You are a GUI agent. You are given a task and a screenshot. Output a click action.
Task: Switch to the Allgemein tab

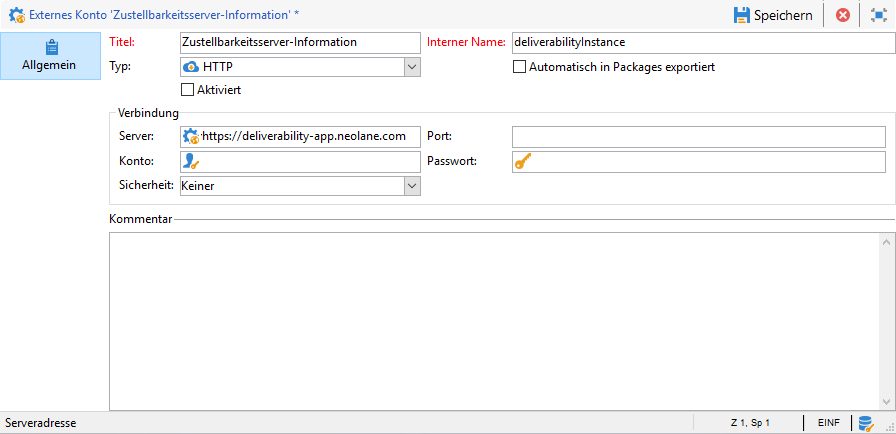coord(49,56)
